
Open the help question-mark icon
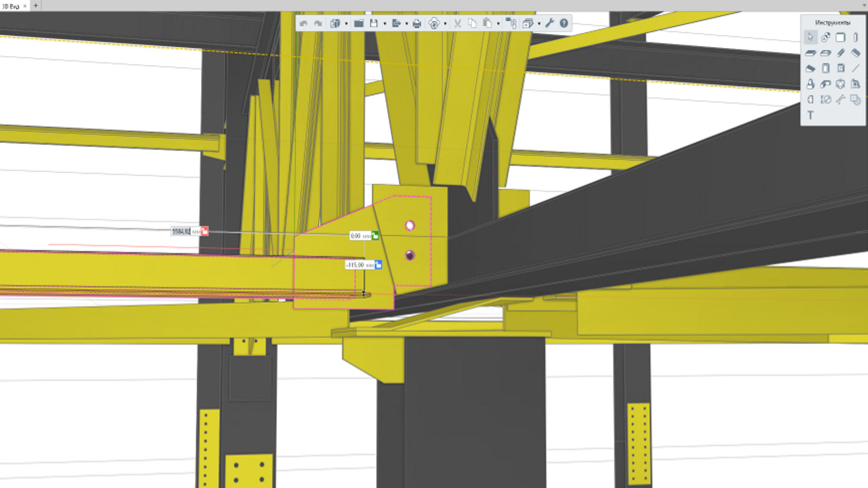pos(564,23)
